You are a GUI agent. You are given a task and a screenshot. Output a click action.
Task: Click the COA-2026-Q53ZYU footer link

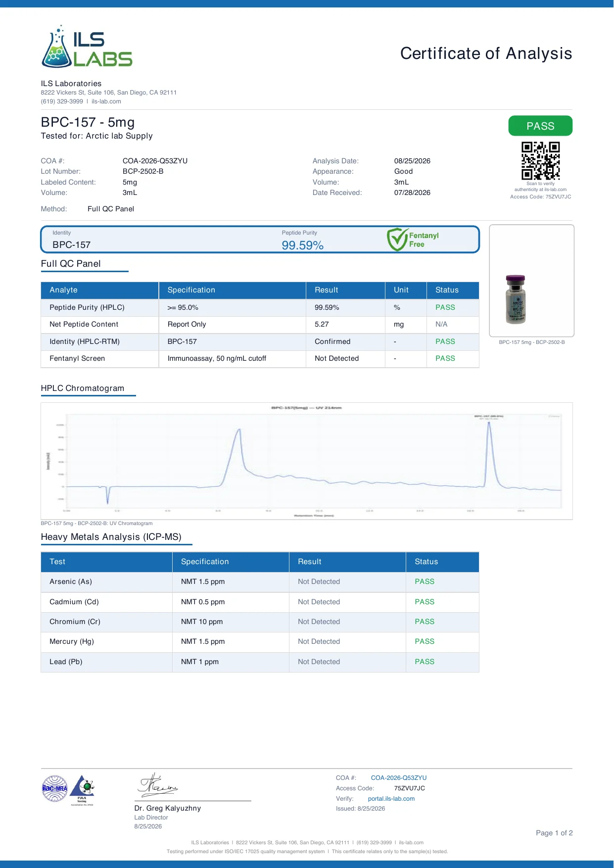click(x=399, y=778)
